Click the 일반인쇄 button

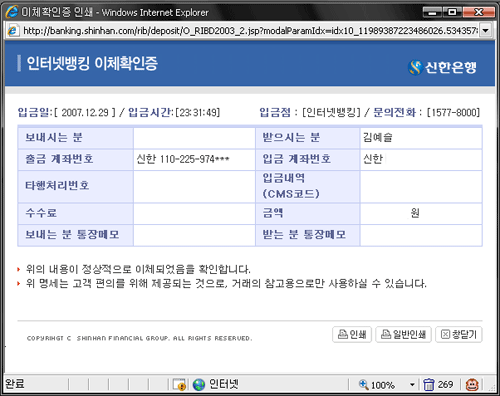403,334
